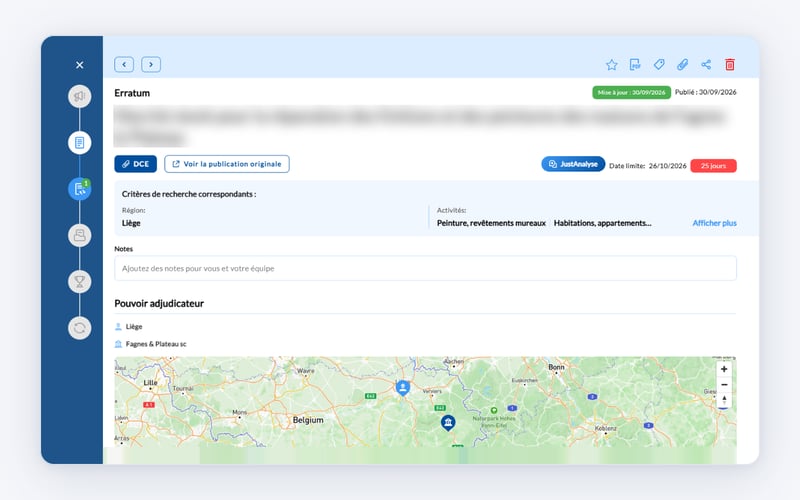Open the highlighted erratum step with badge

[80, 189]
